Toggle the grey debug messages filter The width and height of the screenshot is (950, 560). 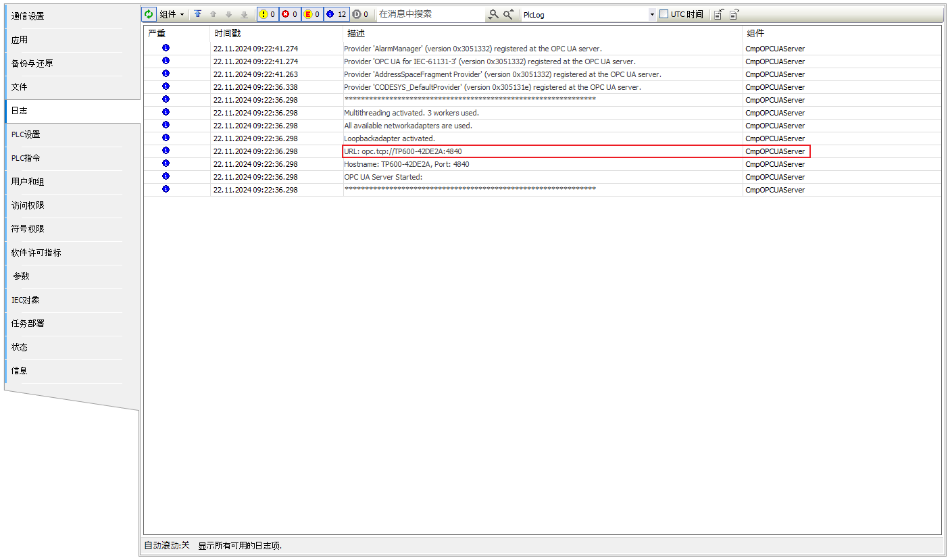coord(361,14)
